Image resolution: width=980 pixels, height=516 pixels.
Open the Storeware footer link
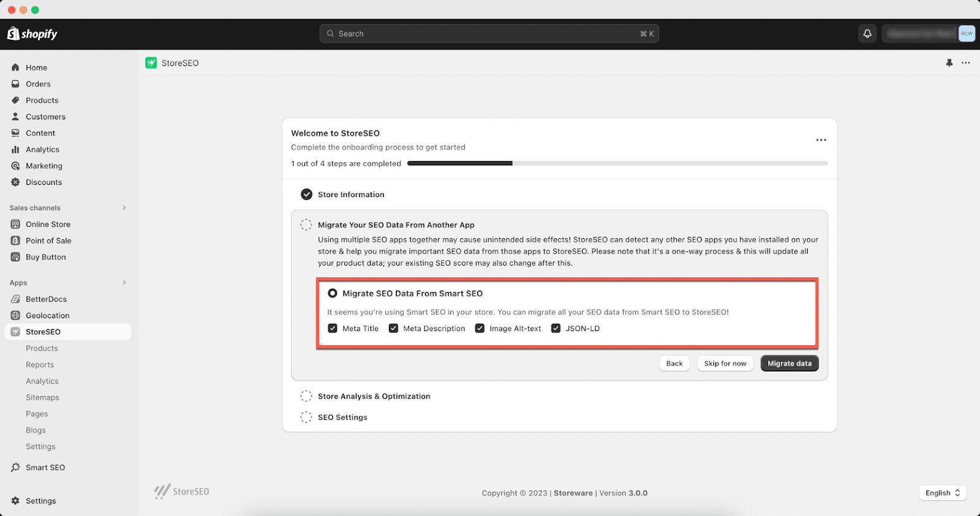click(573, 493)
